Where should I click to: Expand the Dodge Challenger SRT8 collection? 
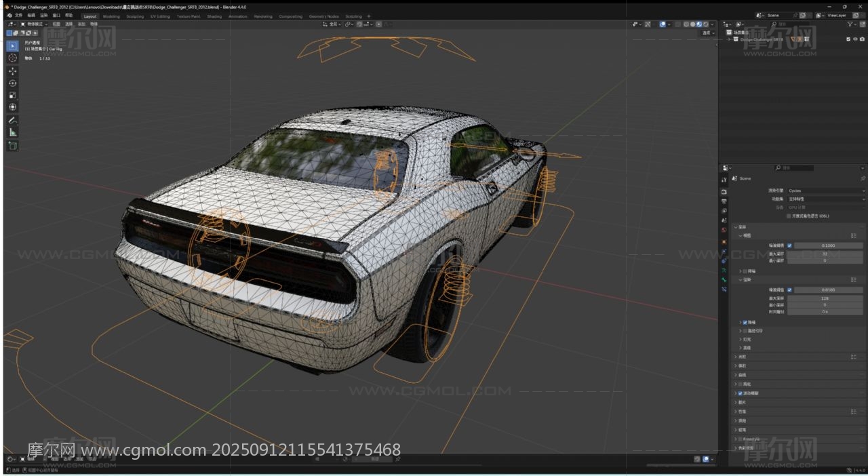click(729, 39)
